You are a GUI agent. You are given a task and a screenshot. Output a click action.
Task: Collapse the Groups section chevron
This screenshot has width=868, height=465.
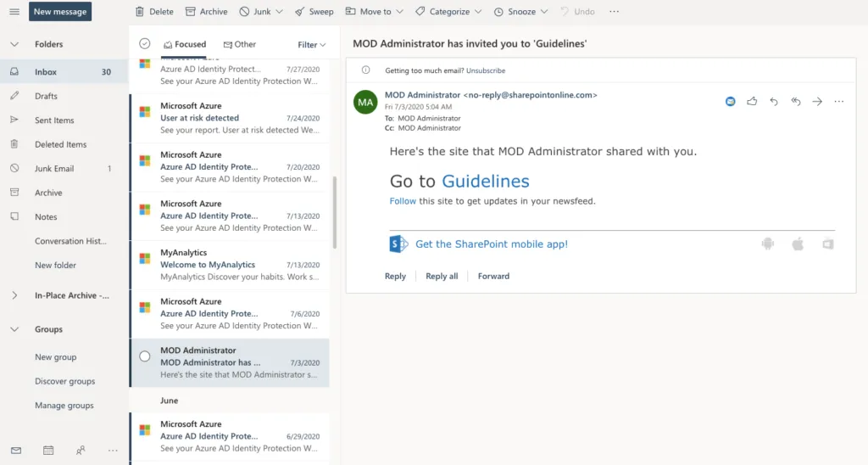[14, 329]
